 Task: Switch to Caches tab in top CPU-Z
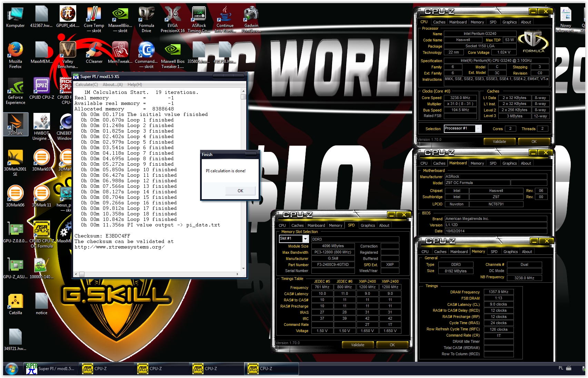click(439, 22)
